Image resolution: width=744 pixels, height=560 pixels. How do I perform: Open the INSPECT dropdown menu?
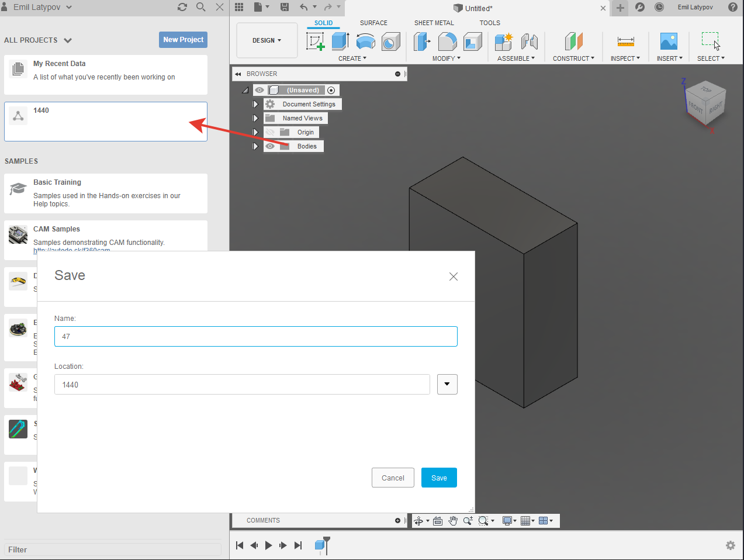[625, 58]
